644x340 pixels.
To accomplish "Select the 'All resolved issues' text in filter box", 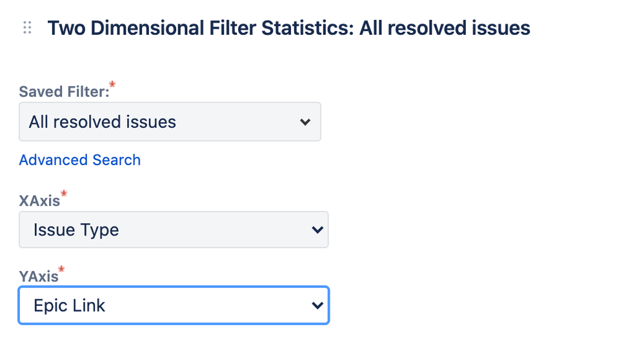I will pos(102,122).
